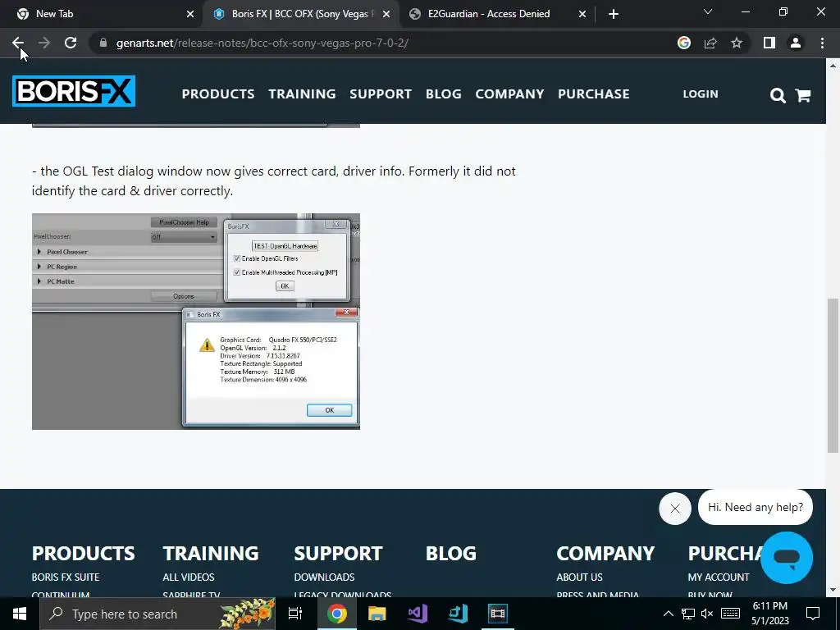Open the browser side panel icon
The image size is (840, 630).
[x=769, y=43]
